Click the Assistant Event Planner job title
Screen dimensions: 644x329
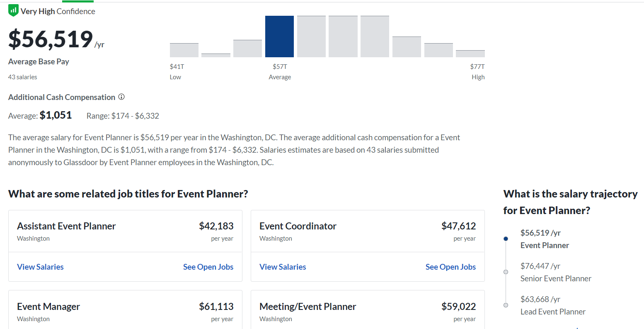tap(66, 226)
